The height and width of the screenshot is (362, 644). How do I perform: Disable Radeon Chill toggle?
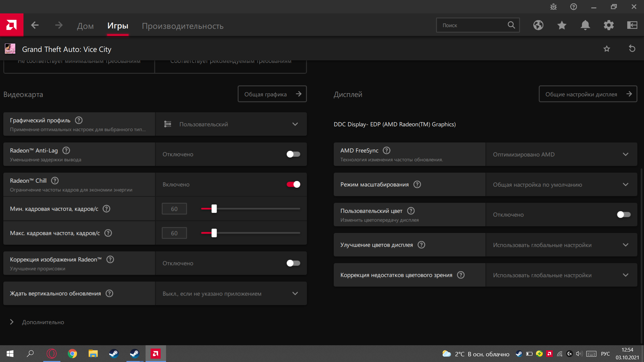[293, 184]
